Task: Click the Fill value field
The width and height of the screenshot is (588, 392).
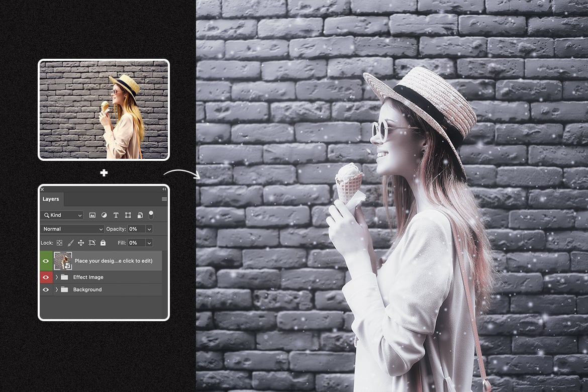Action: pyautogui.click(x=137, y=243)
